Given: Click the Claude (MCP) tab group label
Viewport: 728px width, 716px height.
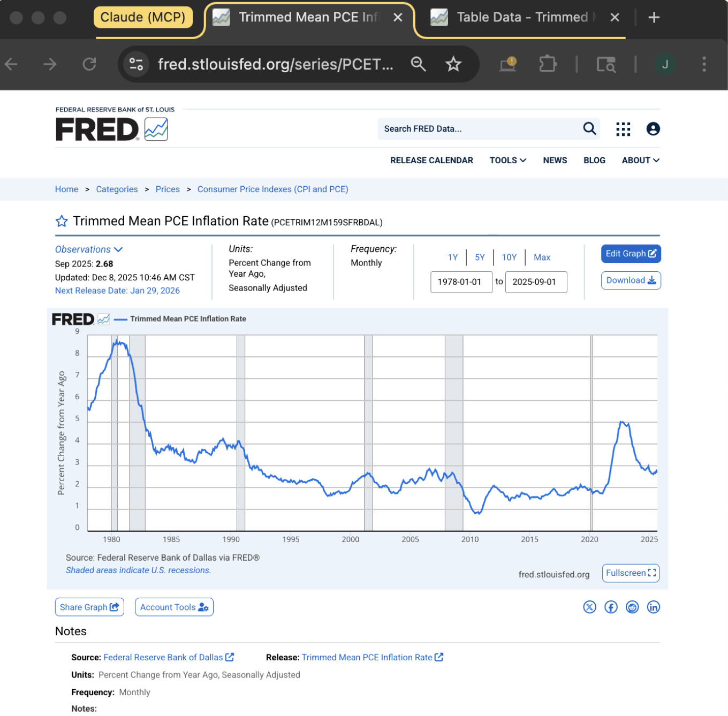Looking at the screenshot, I should coord(143,18).
